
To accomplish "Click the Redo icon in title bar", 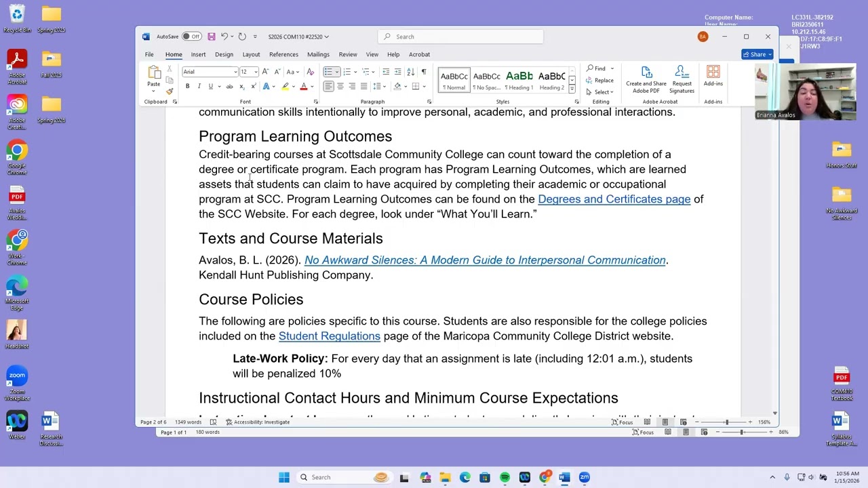I will [242, 37].
